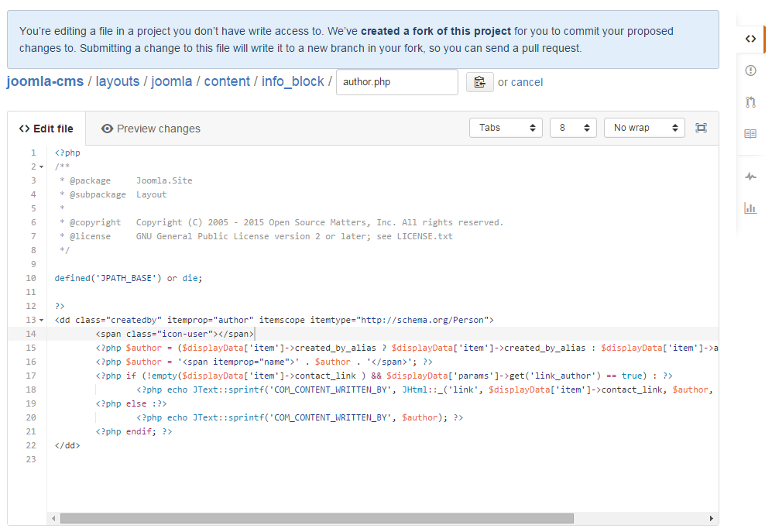Open the No wrap line mode dropdown

[x=644, y=128]
